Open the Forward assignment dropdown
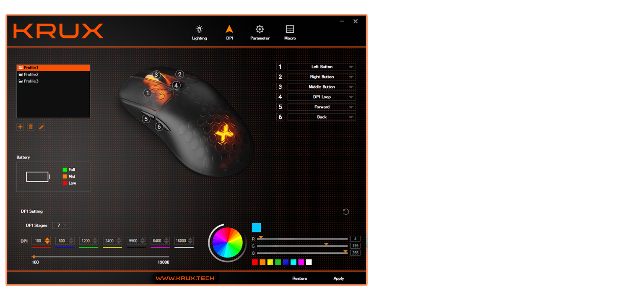 [322, 107]
